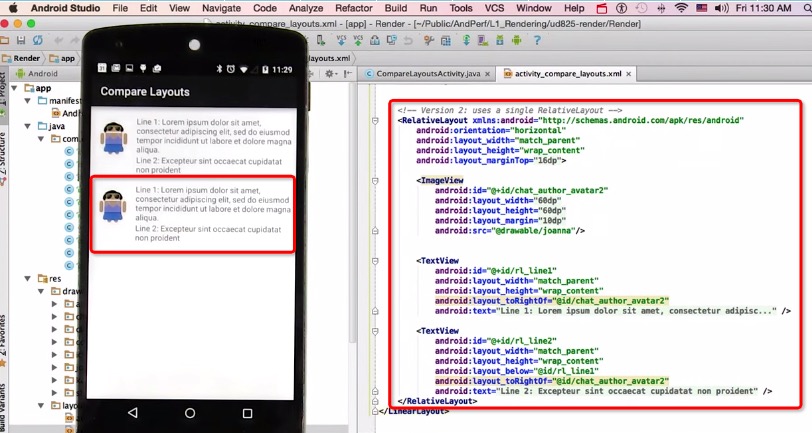
Task: Collapse the res folder node
Action: 28,279
